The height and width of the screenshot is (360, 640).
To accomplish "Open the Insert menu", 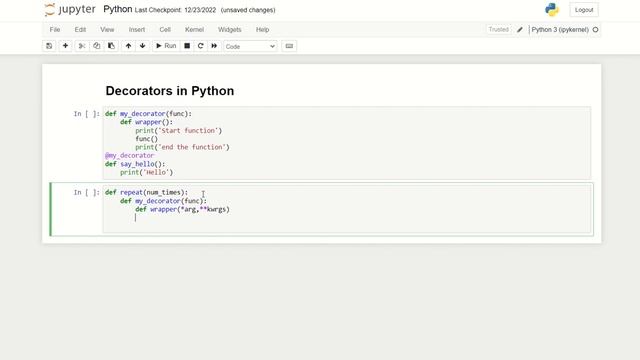I will tap(137, 30).
